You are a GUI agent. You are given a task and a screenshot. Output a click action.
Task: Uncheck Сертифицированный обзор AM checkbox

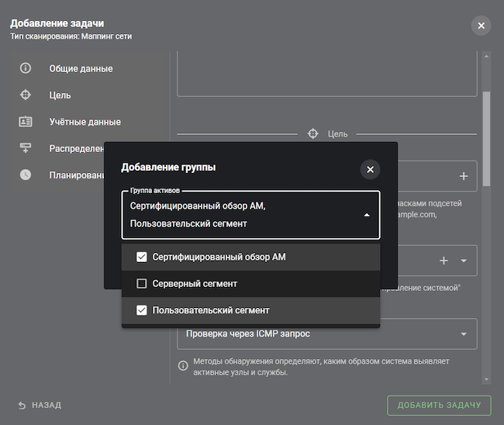[x=142, y=257]
